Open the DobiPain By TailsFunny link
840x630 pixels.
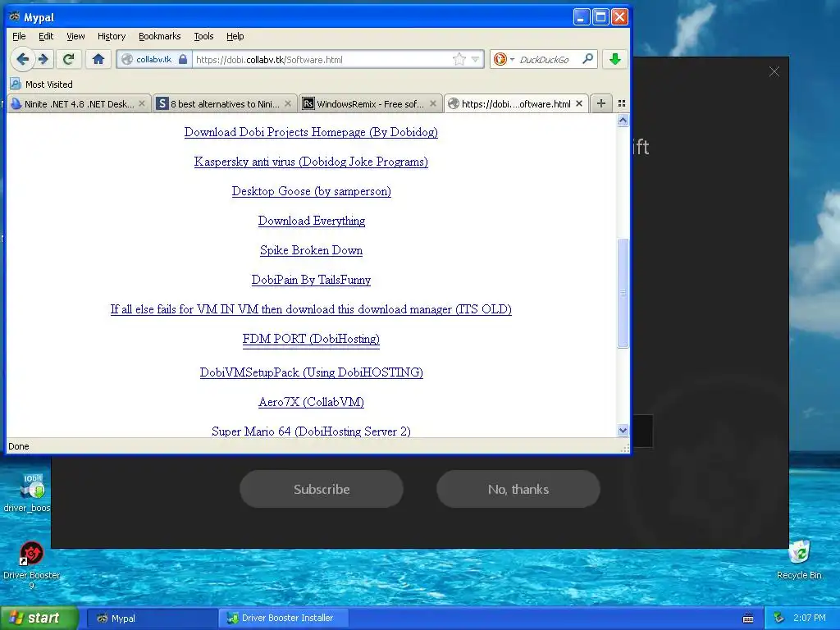pyautogui.click(x=311, y=280)
